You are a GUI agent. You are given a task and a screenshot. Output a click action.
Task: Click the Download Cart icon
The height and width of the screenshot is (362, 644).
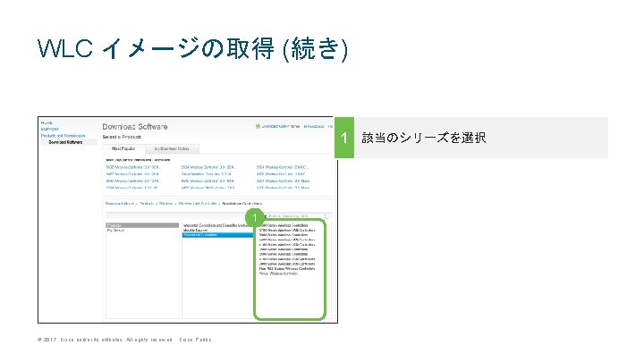258,126
